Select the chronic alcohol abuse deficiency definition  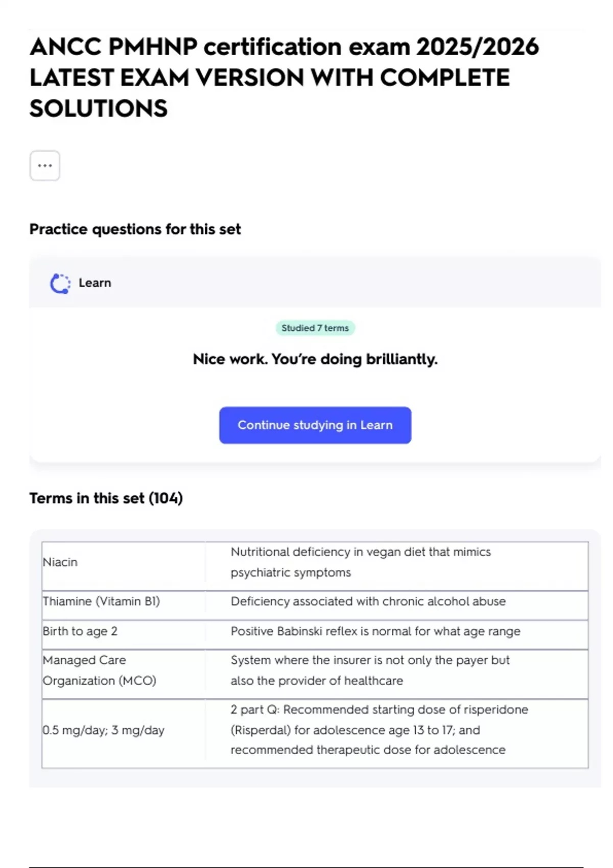point(368,601)
